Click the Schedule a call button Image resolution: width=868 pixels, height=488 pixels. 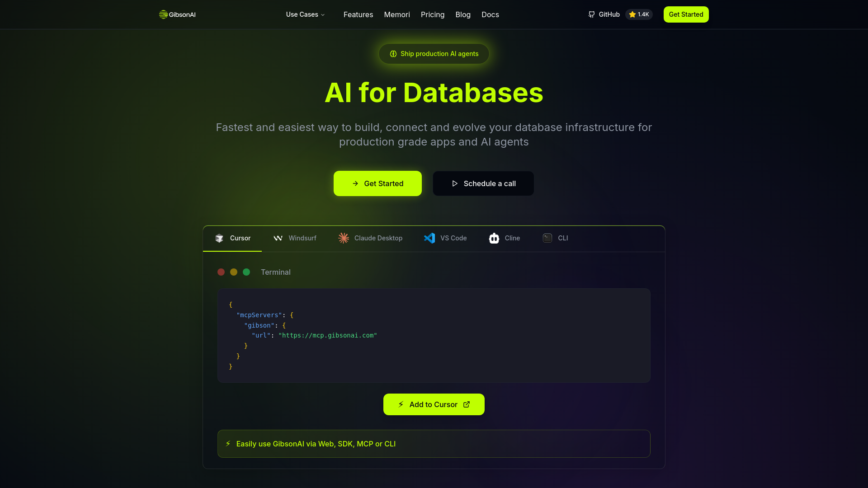point(483,183)
